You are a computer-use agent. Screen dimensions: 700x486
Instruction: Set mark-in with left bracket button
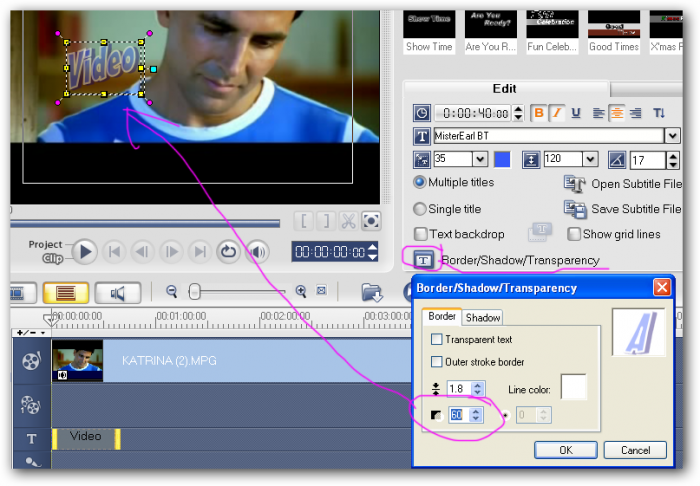pos(304,221)
